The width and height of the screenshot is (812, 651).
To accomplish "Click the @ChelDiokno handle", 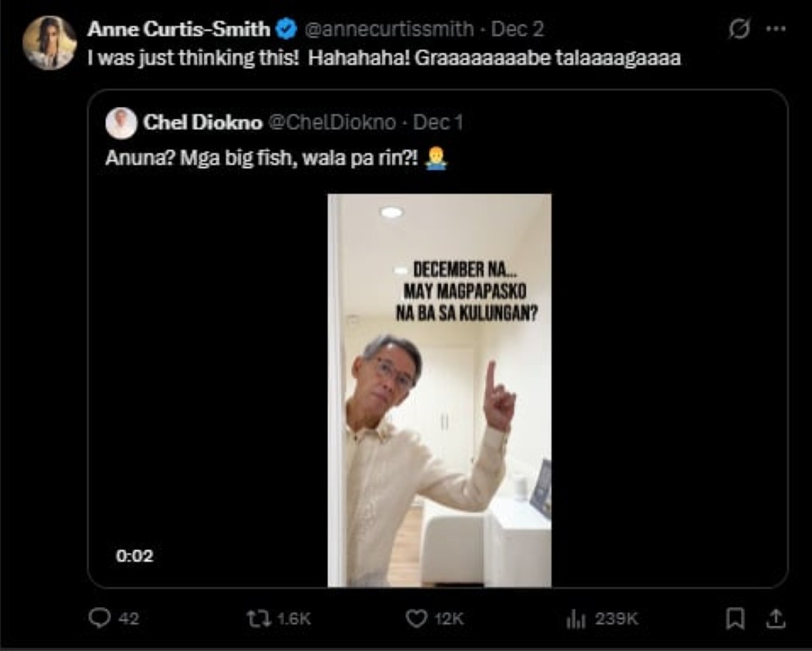I will [332, 122].
